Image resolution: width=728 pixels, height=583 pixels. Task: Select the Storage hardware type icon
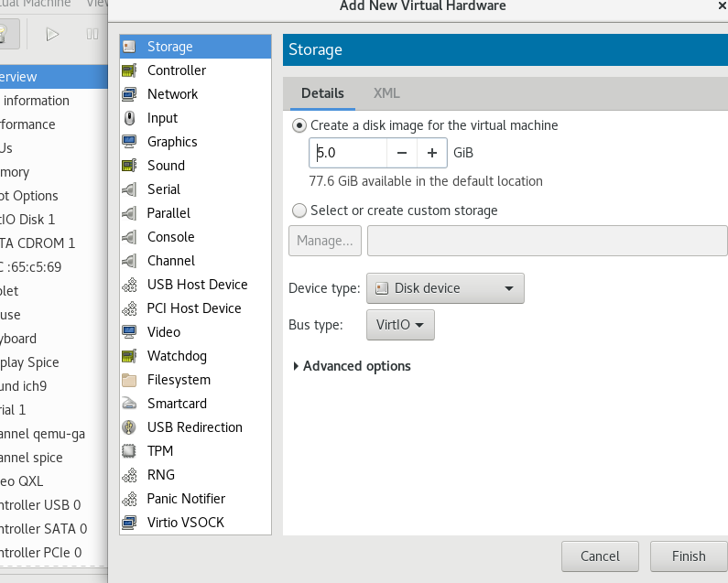129,47
